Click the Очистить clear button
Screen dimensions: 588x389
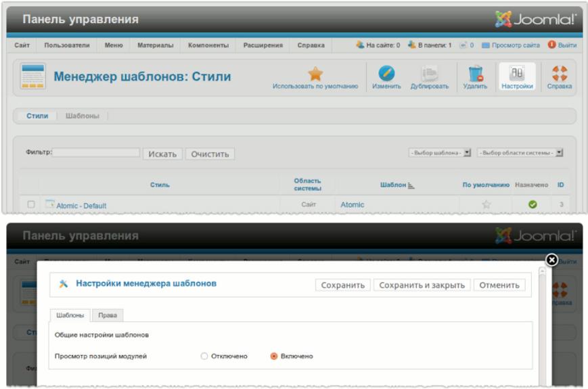(210, 154)
